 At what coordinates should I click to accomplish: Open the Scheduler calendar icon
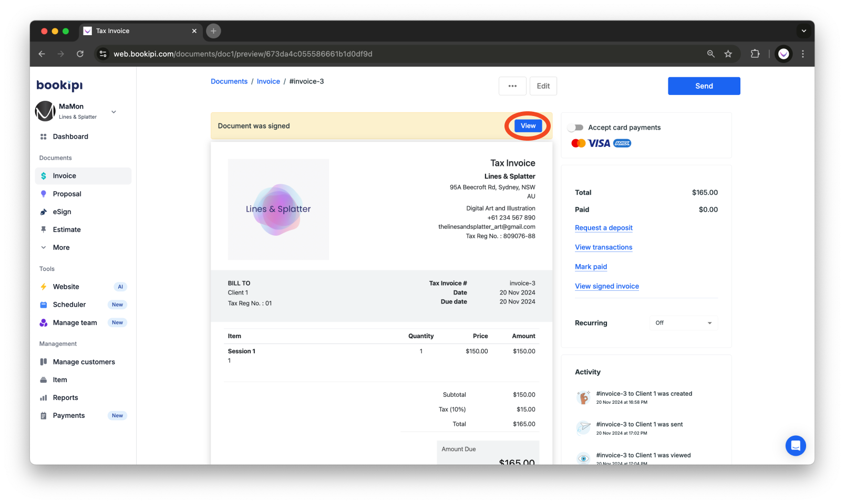44,304
